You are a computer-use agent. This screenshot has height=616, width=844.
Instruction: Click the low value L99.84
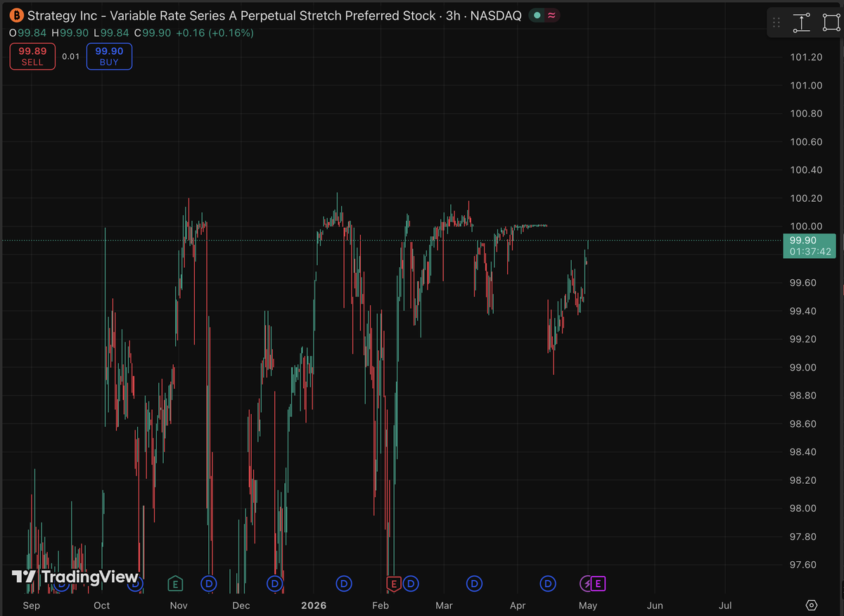pyautogui.click(x=113, y=32)
